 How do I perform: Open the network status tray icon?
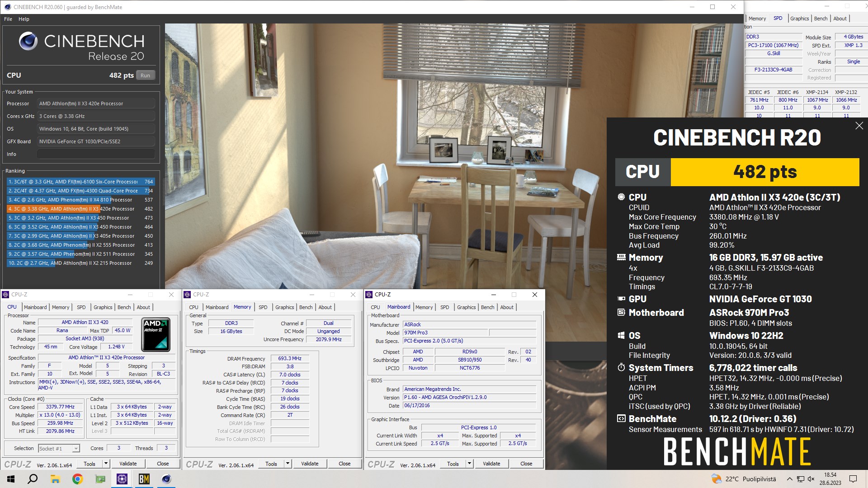[800, 479]
